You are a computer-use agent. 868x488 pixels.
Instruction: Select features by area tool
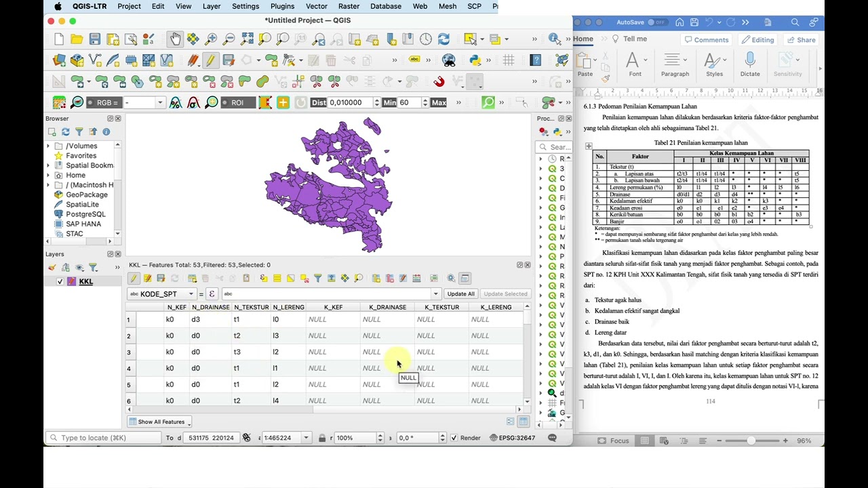(x=470, y=39)
